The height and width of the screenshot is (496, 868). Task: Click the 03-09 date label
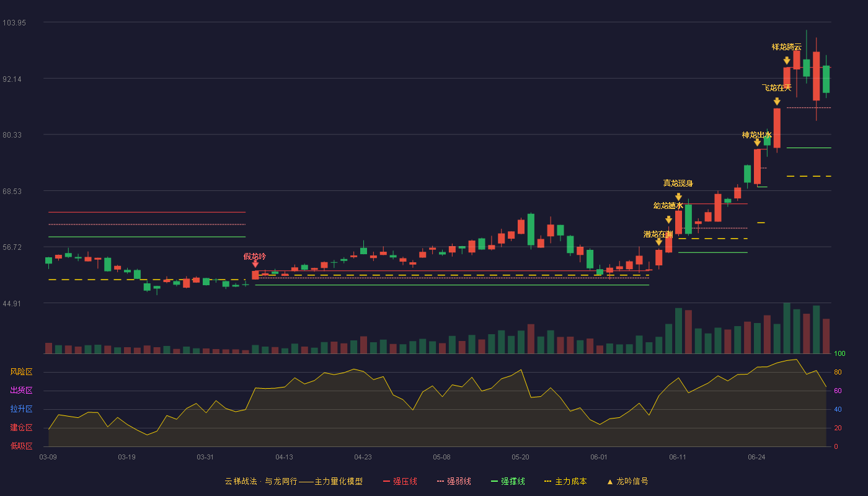pos(48,457)
